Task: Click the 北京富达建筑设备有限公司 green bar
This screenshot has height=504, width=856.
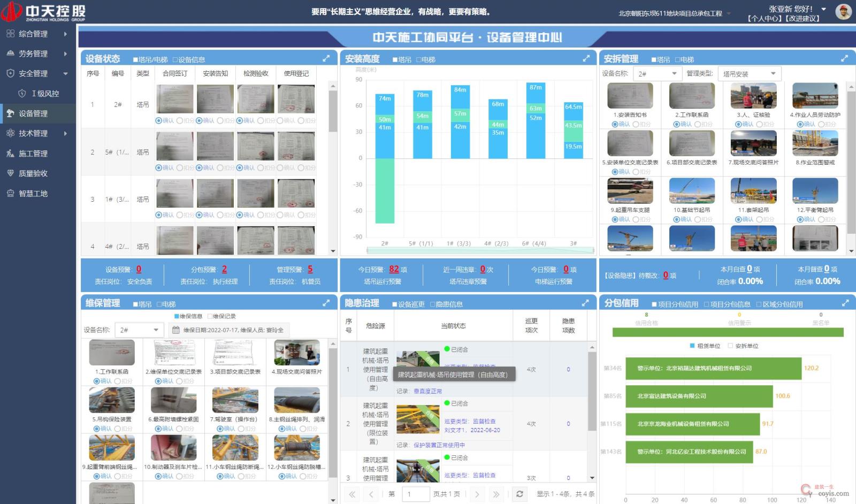Action: [x=699, y=396]
